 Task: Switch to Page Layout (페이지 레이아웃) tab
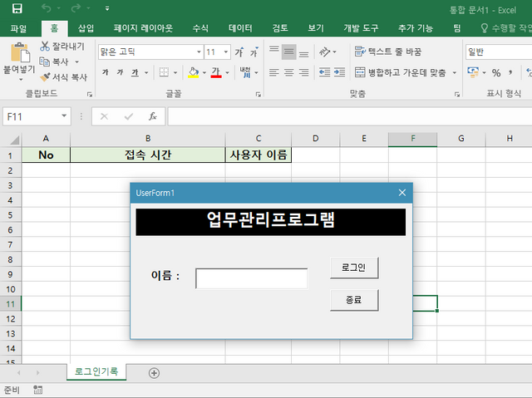click(x=143, y=28)
